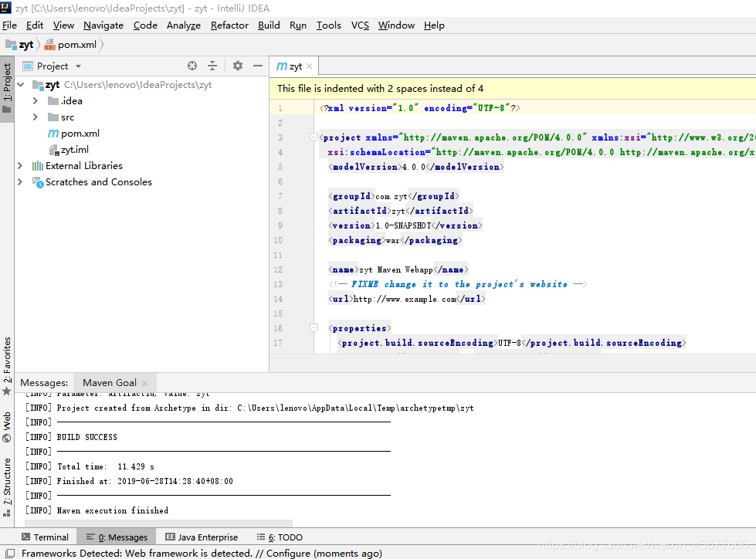Close the Maven Goal messages tab
Screen dimensions: 756x559
click(x=144, y=383)
